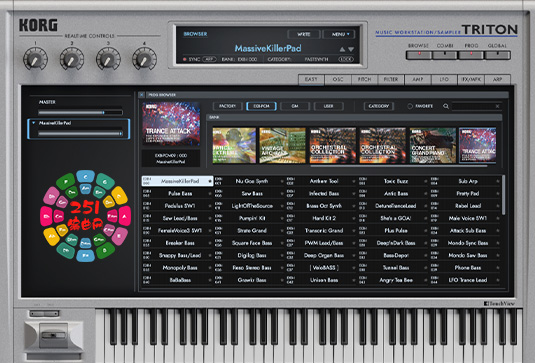The width and height of the screenshot is (535, 363).
Task: Click the bank strip horizontal scrollbar
Action: tap(398, 166)
